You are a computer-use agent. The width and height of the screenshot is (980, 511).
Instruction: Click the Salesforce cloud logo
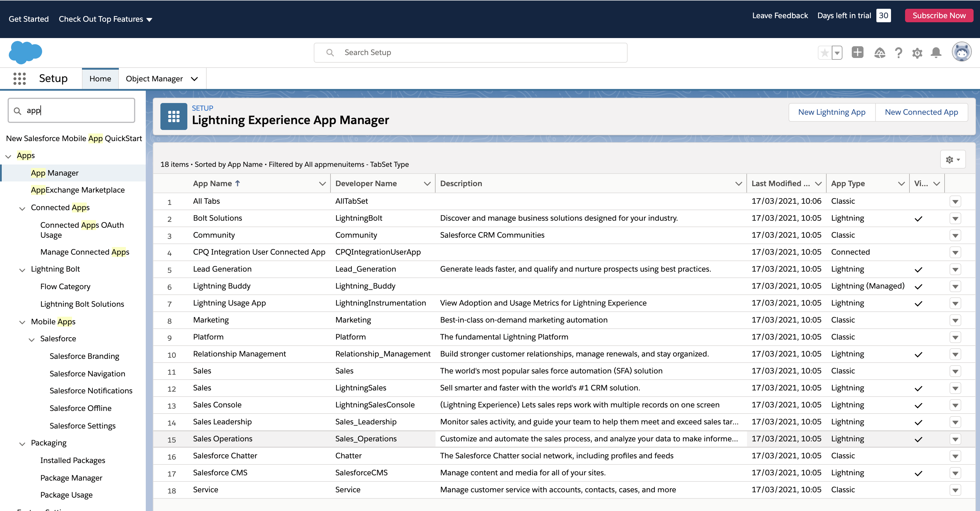tap(25, 52)
